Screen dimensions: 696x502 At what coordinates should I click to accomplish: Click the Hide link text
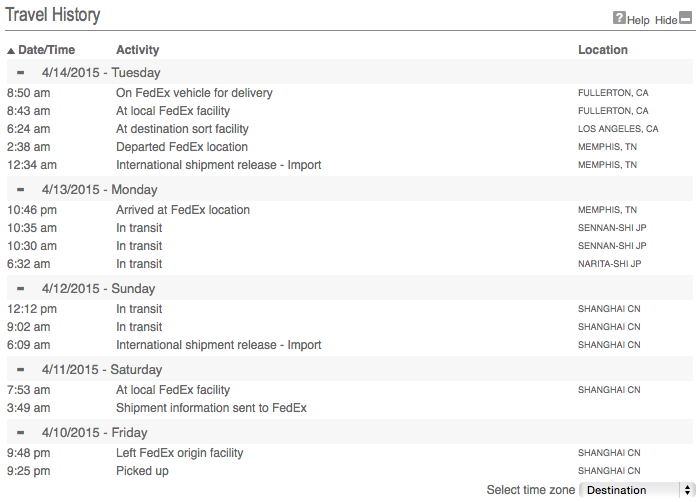665,20
